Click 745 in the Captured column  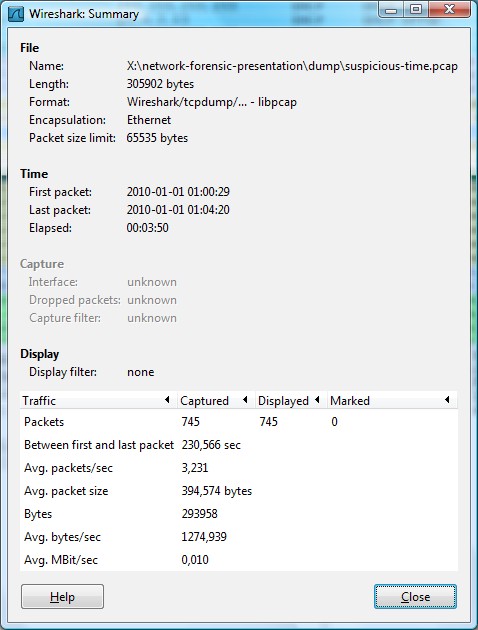pyautogui.click(x=190, y=422)
